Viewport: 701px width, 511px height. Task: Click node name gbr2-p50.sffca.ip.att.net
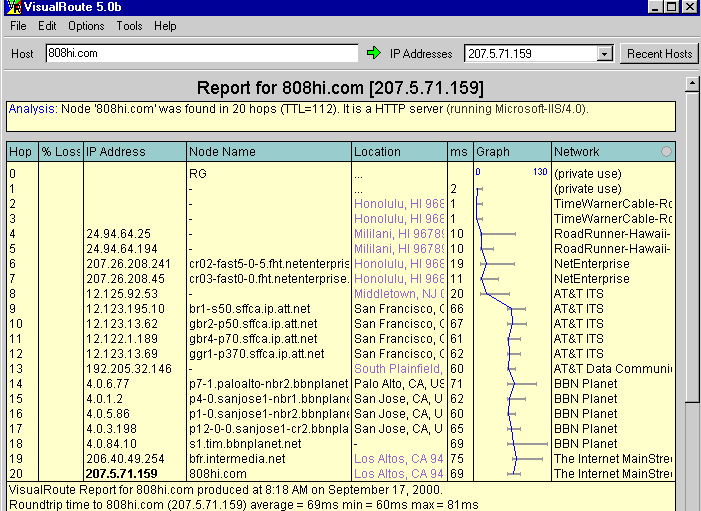click(x=253, y=324)
